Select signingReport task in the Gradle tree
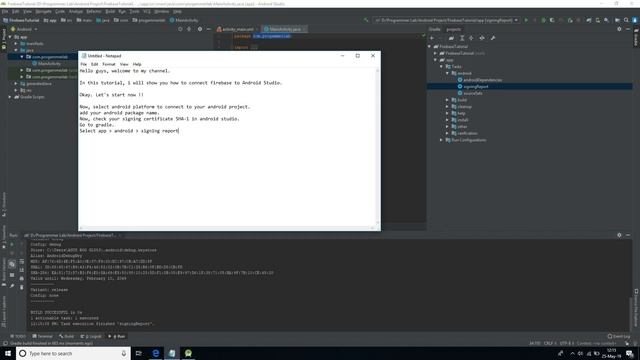The image size is (640, 360). click(x=476, y=87)
